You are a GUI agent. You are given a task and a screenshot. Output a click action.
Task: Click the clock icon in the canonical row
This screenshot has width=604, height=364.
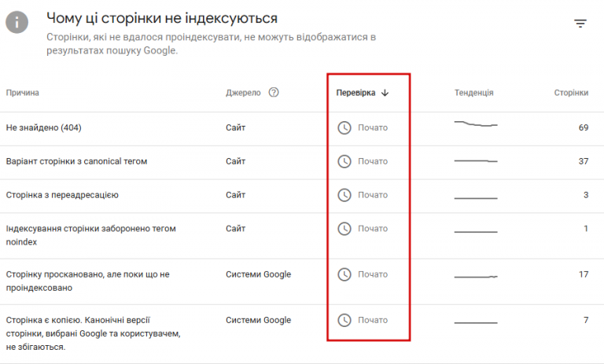pos(344,161)
